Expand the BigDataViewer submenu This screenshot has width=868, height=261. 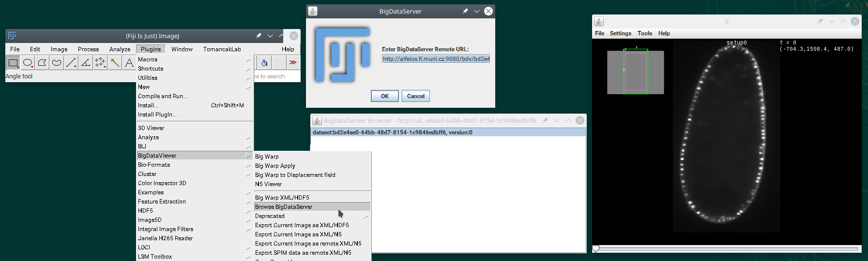click(195, 156)
